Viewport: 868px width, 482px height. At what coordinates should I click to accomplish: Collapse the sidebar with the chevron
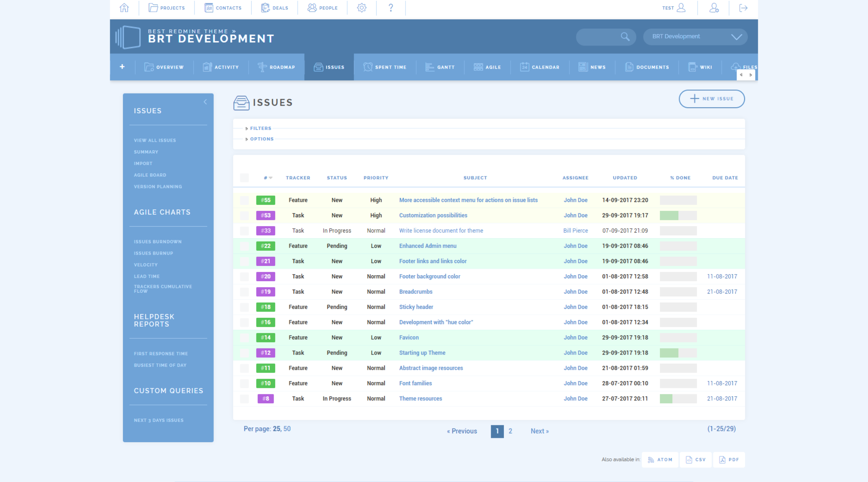[205, 102]
